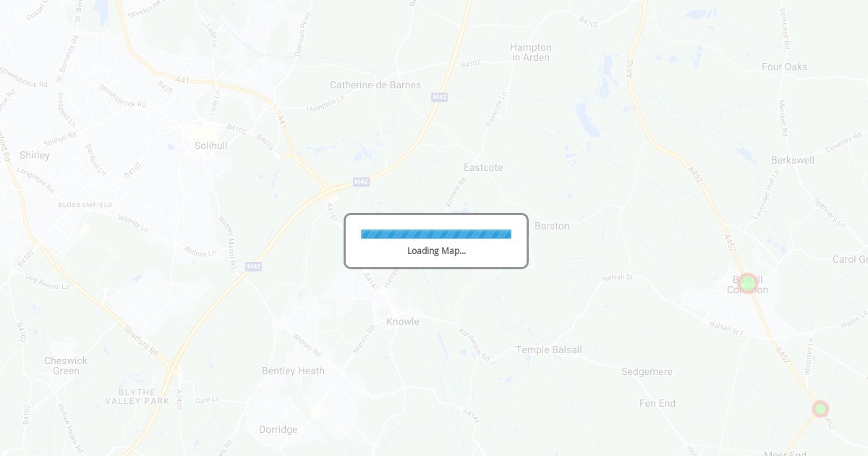The image size is (868, 456).
Task: Select the Catherine-de-Barnes label
Action: (x=375, y=85)
